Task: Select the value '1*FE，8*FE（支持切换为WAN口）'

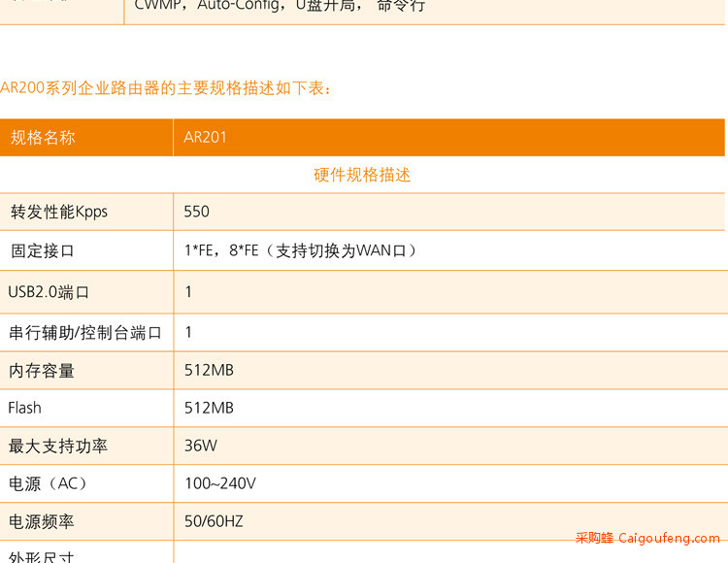Action: coord(301,250)
